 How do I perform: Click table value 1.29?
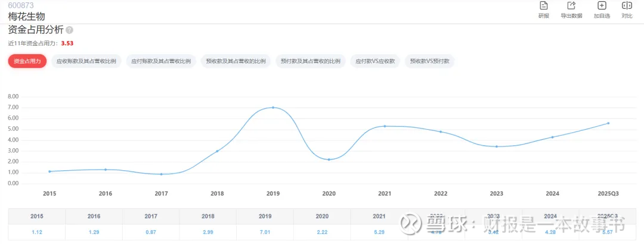tap(94, 232)
